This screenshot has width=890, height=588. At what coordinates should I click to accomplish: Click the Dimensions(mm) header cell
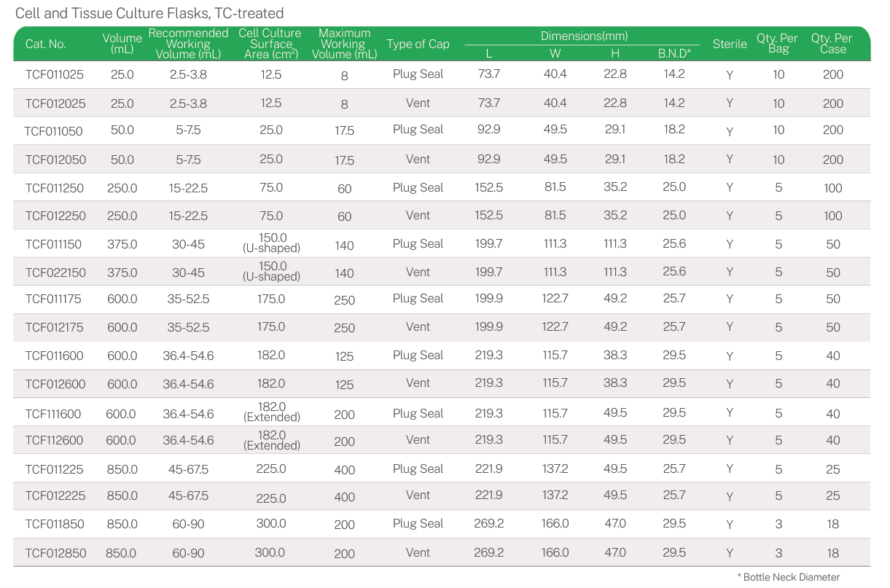point(584,36)
